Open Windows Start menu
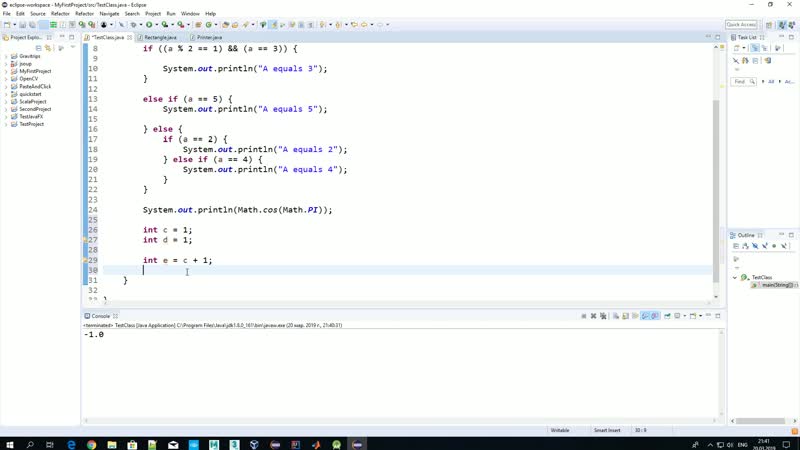The width and height of the screenshot is (800, 450). click(9, 444)
